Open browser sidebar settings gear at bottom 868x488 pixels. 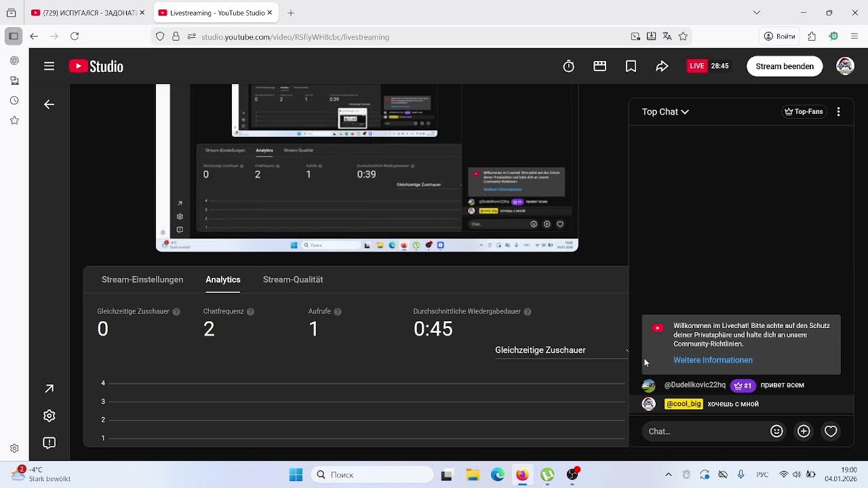coord(14,448)
